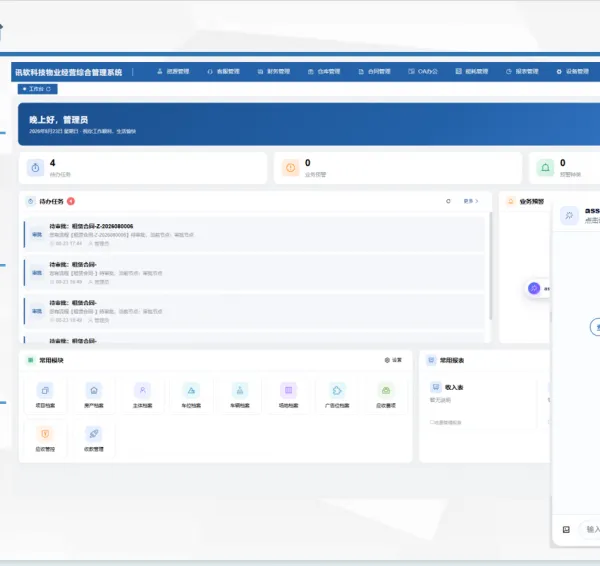Open the 广告位档案 module icon

click(337, 391)
